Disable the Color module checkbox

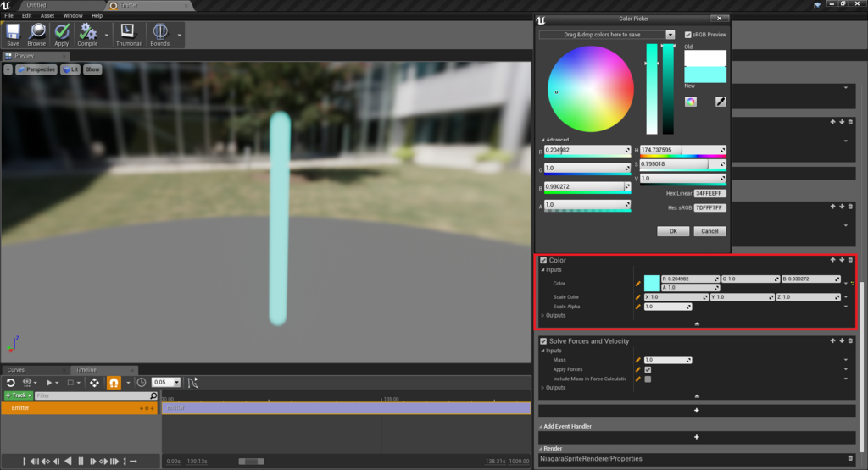coord(543,261)
